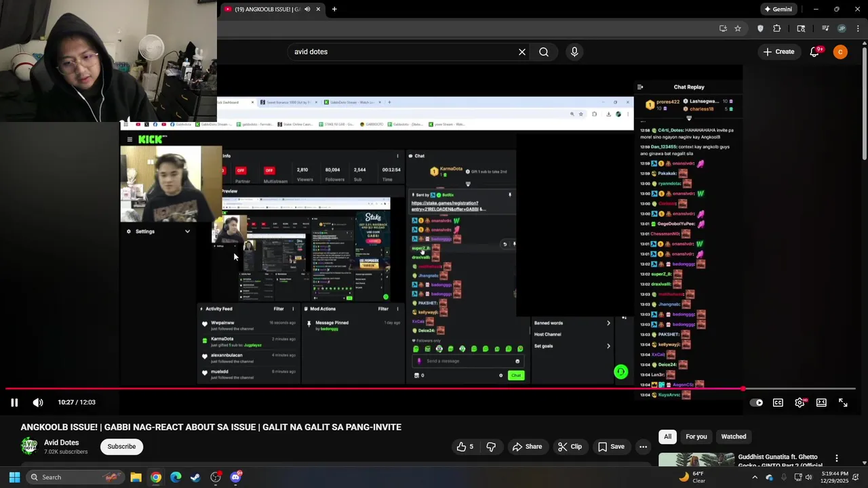Open the Guddhist Gunatita video thumbnail
This screenshot has width=868, height=488.
696,460
